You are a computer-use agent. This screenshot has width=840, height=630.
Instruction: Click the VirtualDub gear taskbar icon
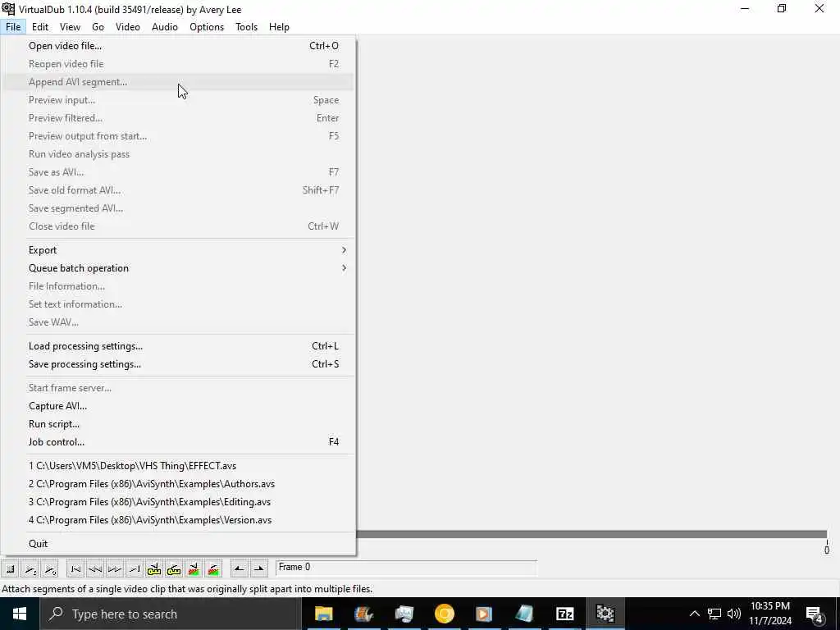605,614
